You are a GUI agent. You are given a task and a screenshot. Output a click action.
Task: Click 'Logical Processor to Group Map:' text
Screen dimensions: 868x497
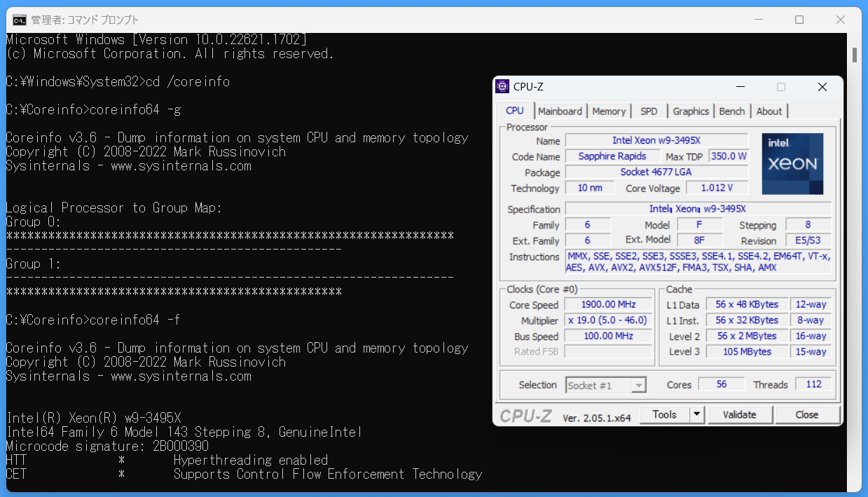point(114,208)
